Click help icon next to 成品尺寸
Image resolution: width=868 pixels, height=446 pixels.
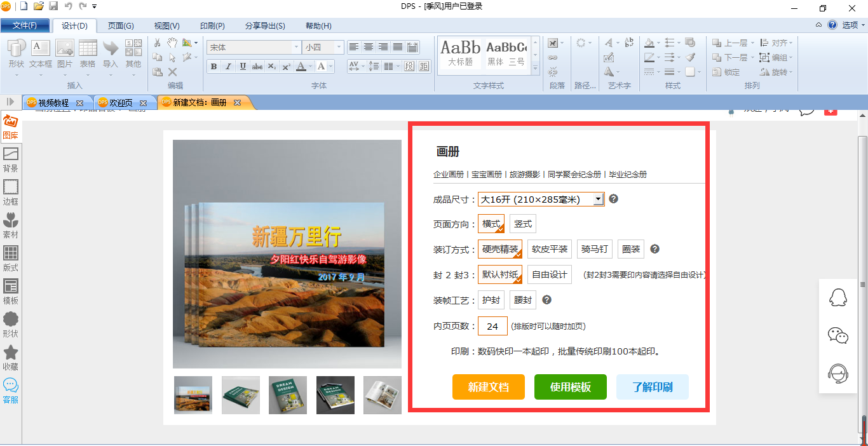[613, 199]
